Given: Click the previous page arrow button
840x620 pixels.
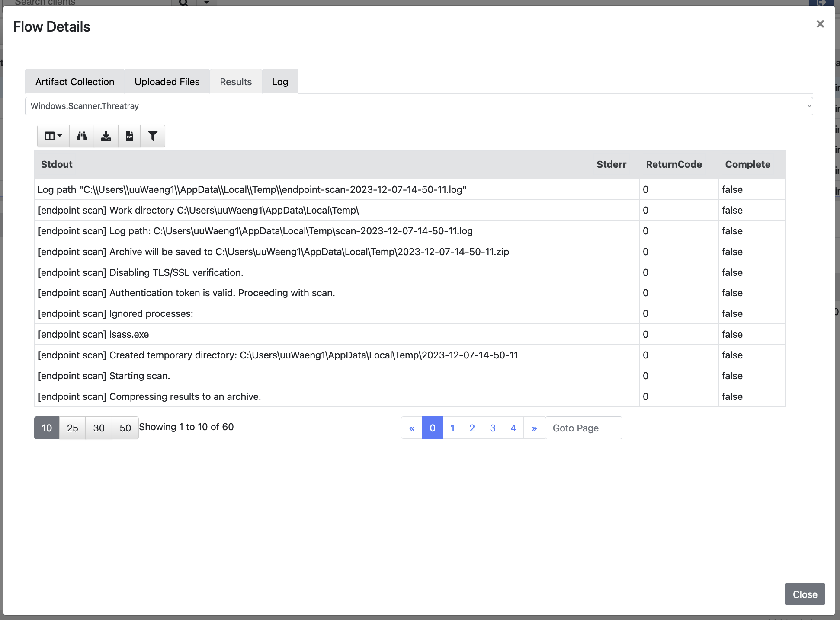Looking at the screenshot, I should pos(411,428).
